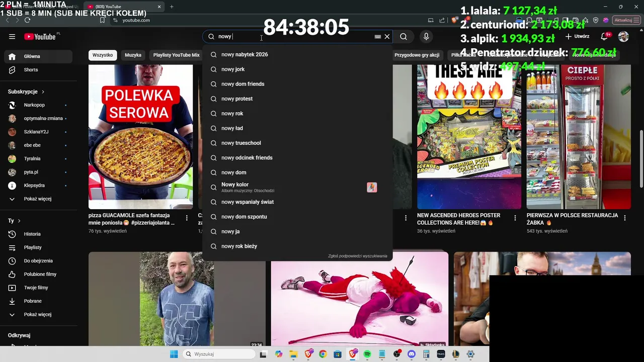644x362 pixels.
Task: Bookmark this page icon in address bar
Action: pos(102,20)
